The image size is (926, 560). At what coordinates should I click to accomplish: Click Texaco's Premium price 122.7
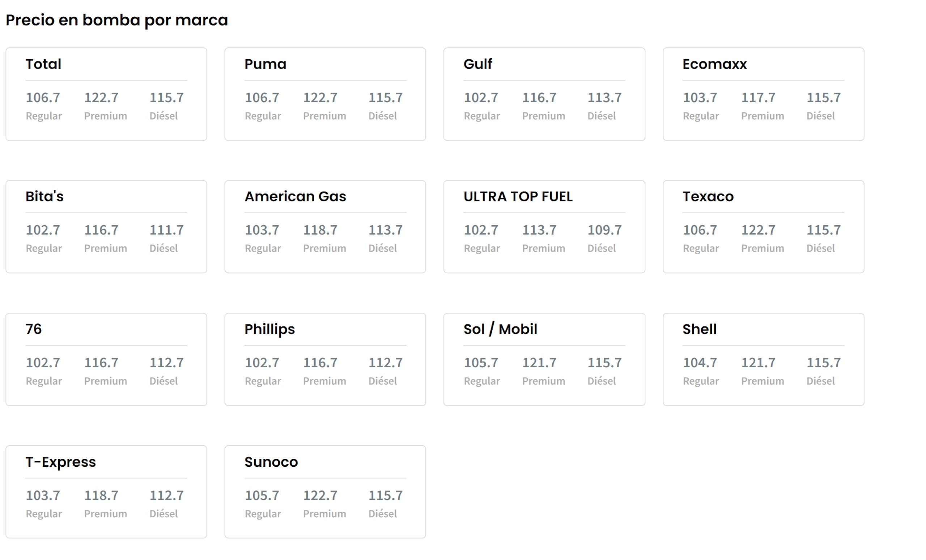click(x=758, y=230)
